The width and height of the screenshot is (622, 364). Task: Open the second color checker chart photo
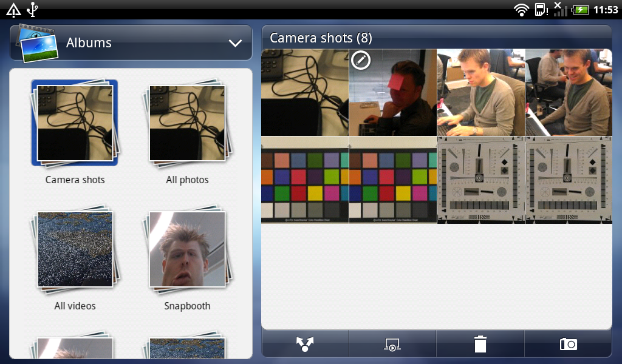tap(393, 180)
